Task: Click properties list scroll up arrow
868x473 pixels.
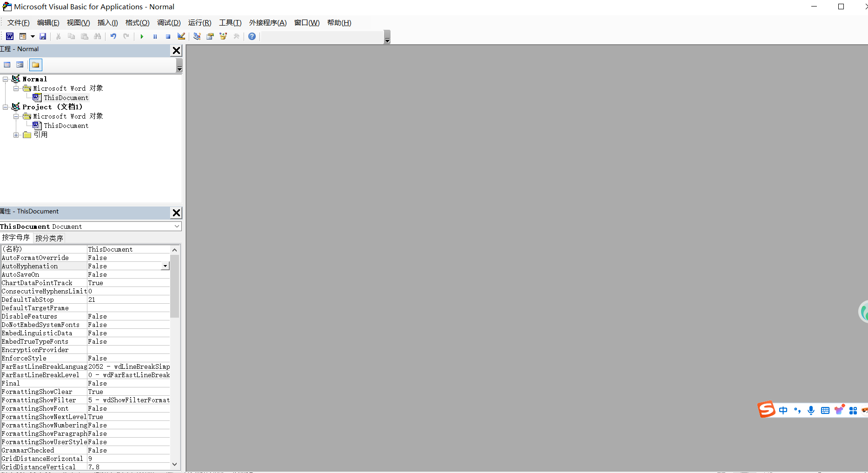Action: 175,250
